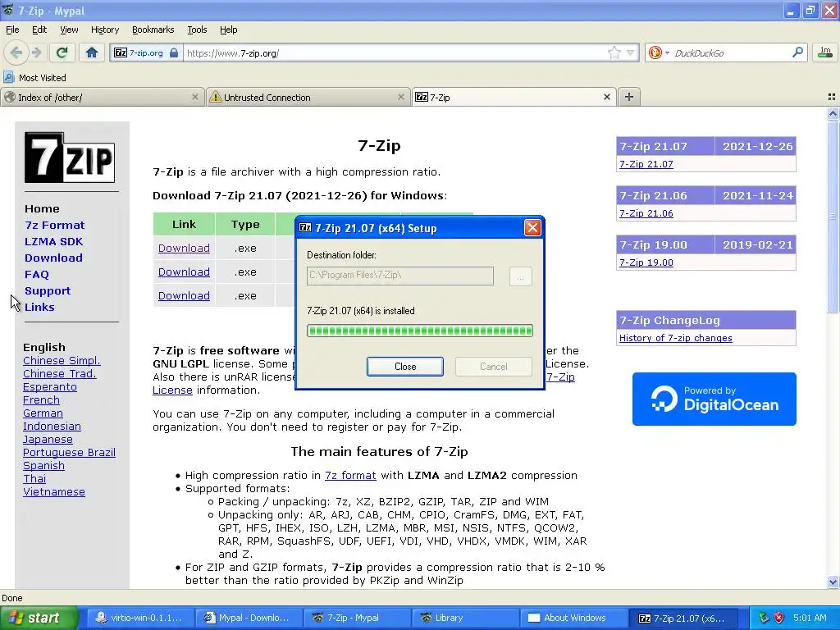Close the Untrusted Connection tab
Viewport: 840px width, 630px height.
(400, 97)
